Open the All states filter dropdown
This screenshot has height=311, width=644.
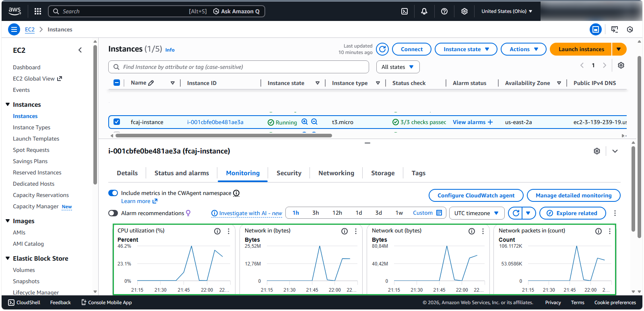click(398, 67)
